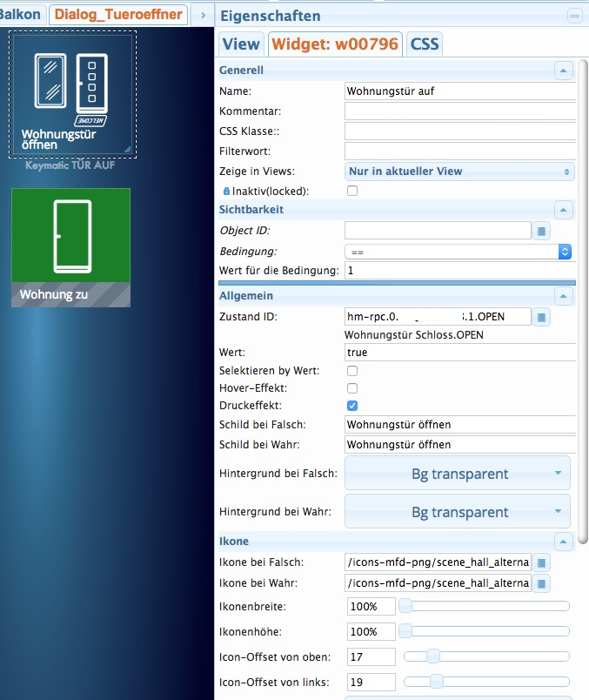Click the Sichtbarkeit Object ID field
This screenshot has height=700, width=589.
(438, 231)
